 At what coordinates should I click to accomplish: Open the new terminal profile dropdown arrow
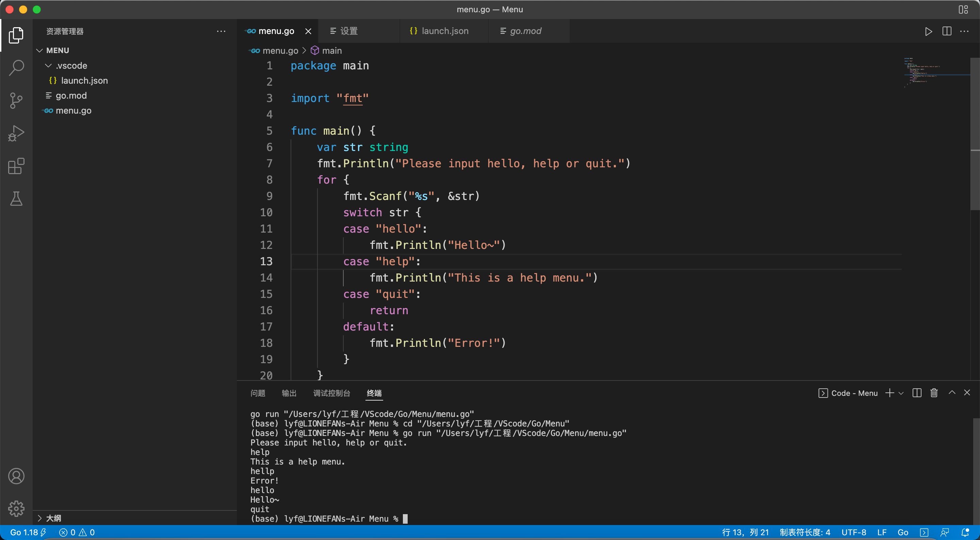[901, 393]
